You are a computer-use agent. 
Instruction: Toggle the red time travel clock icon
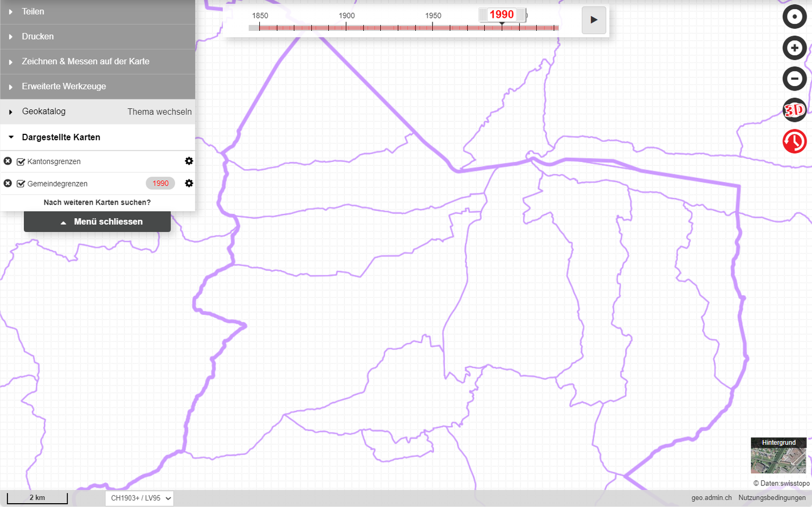(794, 141)
